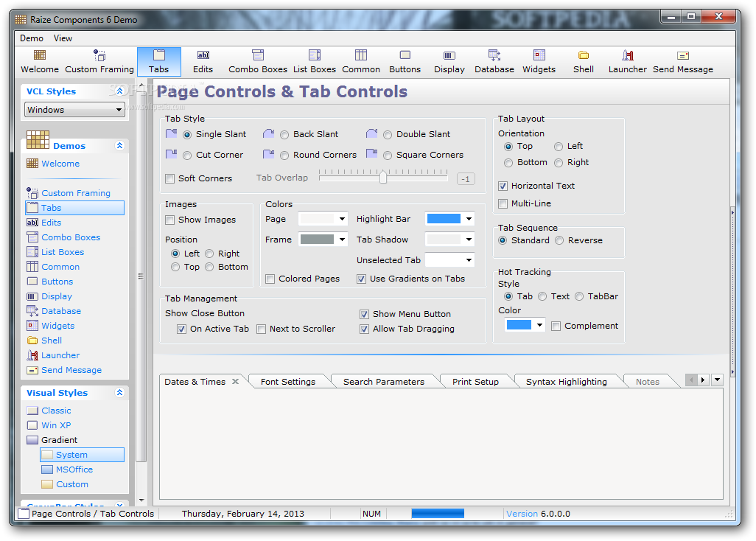Viewport: 756px width, 541px height.
Task: Toggle Use Gradients on Tabs
Action: point(361,279)
